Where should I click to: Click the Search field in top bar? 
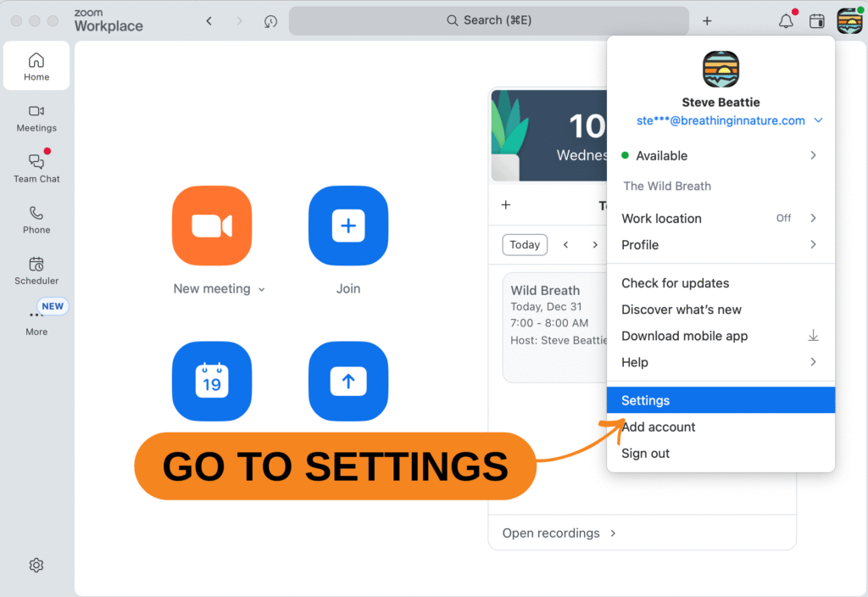click(489, 20)
